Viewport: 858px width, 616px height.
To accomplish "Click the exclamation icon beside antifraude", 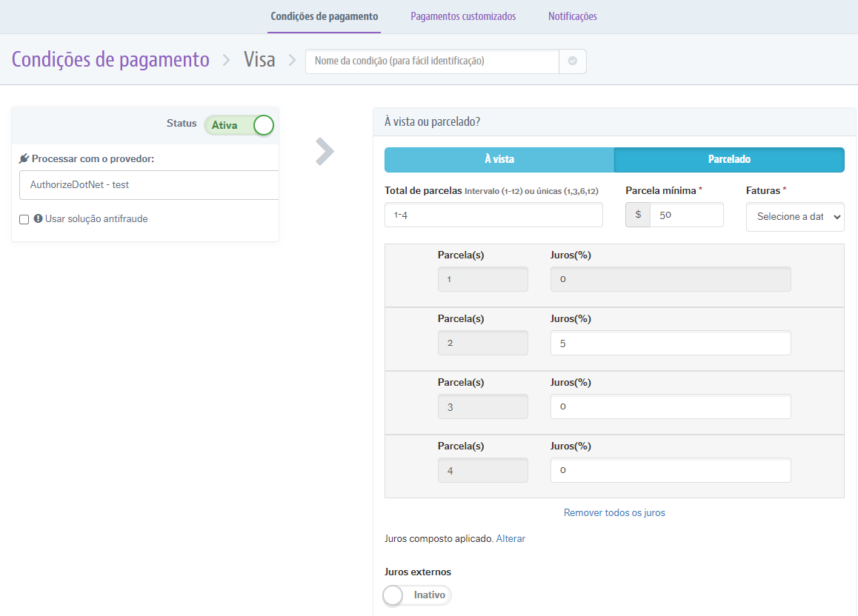I will 38,218.
